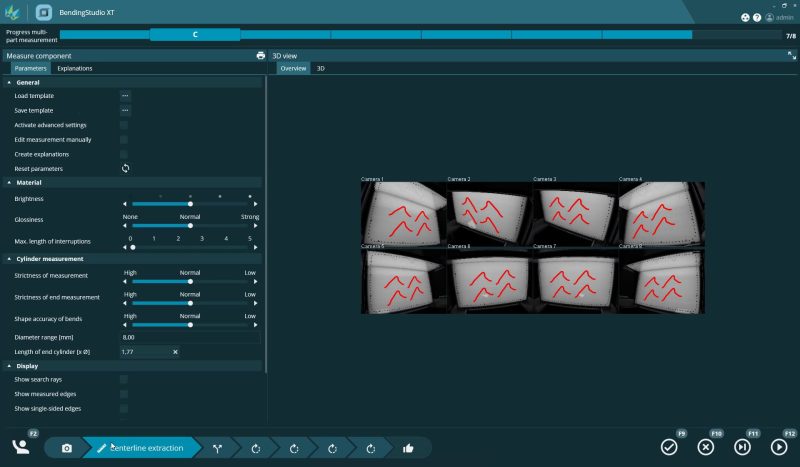Enable Show measured edges checkbox
The height and width of the screenshot is (467, 800).
pyautogui.click(x=124, y=394)
